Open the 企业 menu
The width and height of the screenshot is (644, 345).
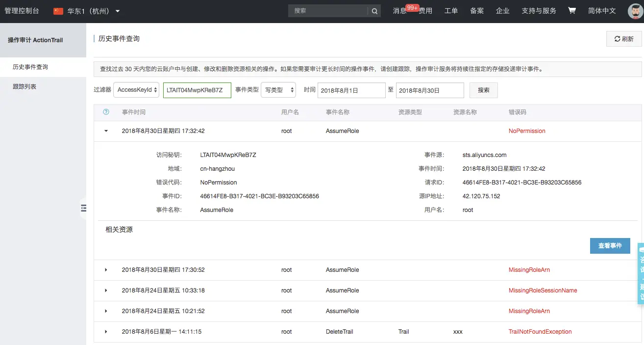pos(503,11)
